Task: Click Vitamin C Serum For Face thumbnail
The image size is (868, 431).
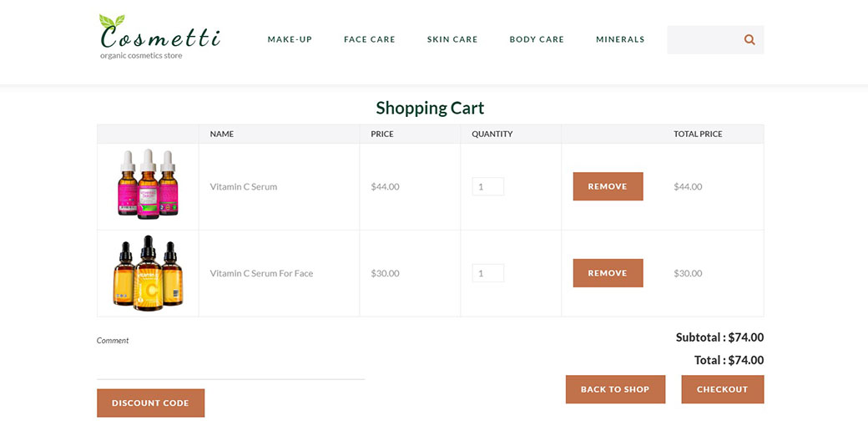Action: 148,273
